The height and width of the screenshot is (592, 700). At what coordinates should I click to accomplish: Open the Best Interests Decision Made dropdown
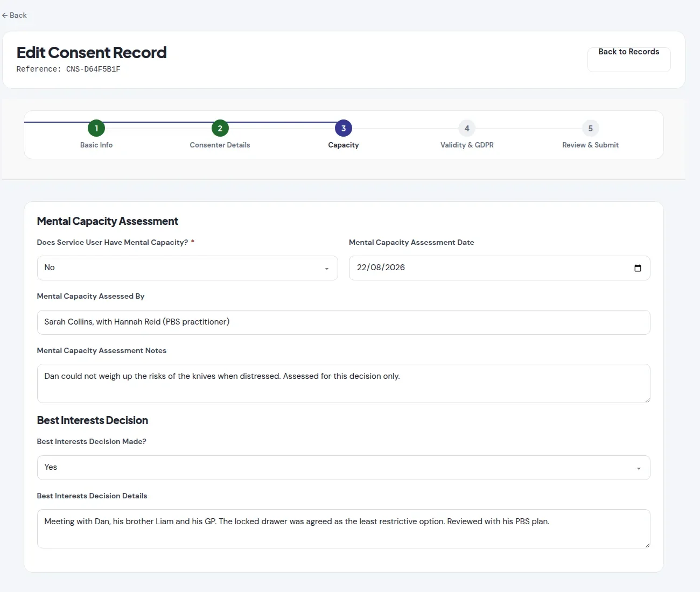coord(344,468)
